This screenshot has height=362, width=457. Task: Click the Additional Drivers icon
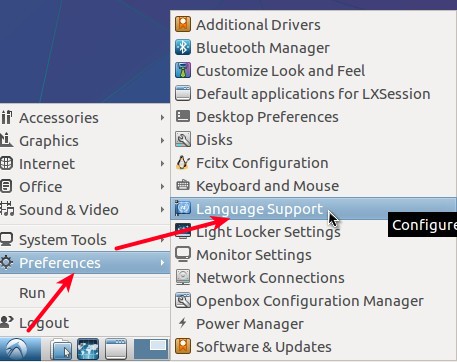tap(183, 24)
